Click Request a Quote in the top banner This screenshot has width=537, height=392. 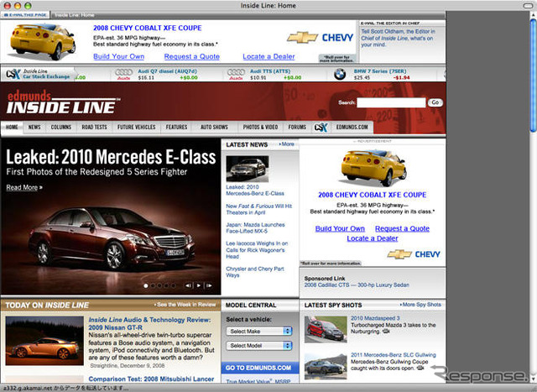coord(192,56)
